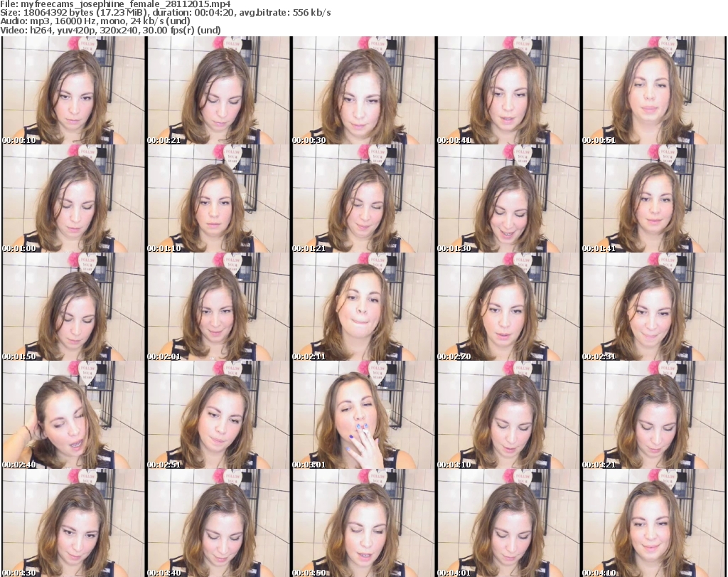Click the thumbnail timestamped 00:02:51
The image size is (728, 577).
click(218, 415)
